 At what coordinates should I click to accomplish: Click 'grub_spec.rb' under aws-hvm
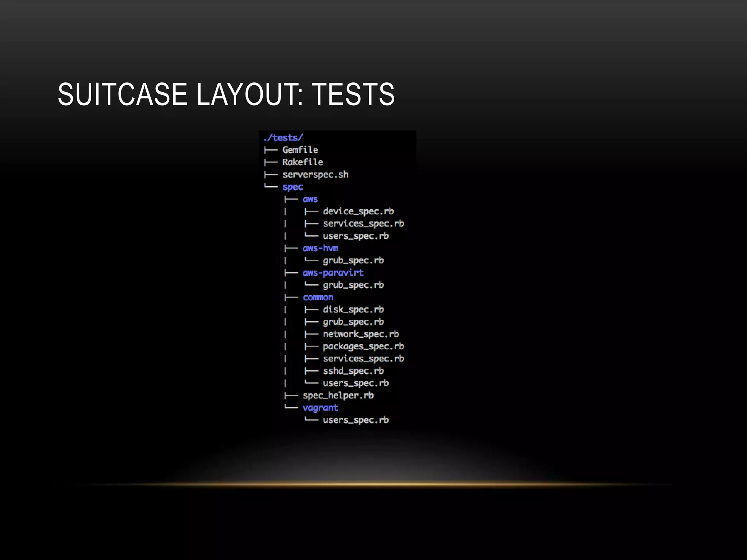click(x=353, y=260)
